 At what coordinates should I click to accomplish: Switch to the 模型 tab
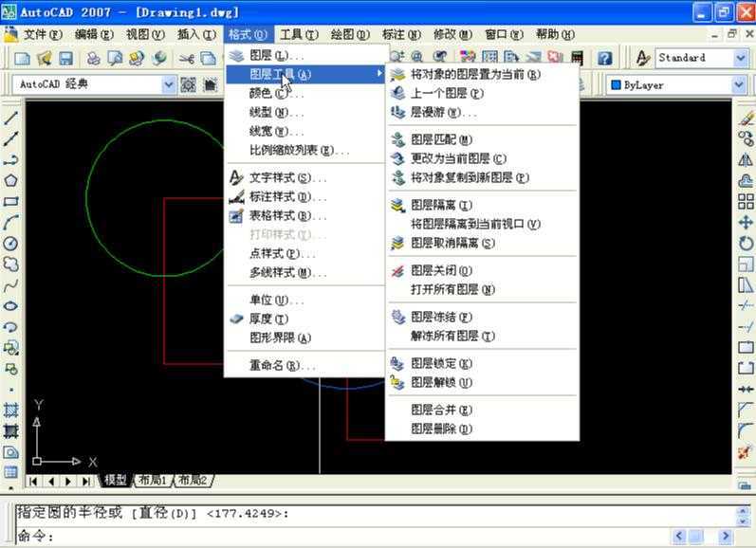116,480
